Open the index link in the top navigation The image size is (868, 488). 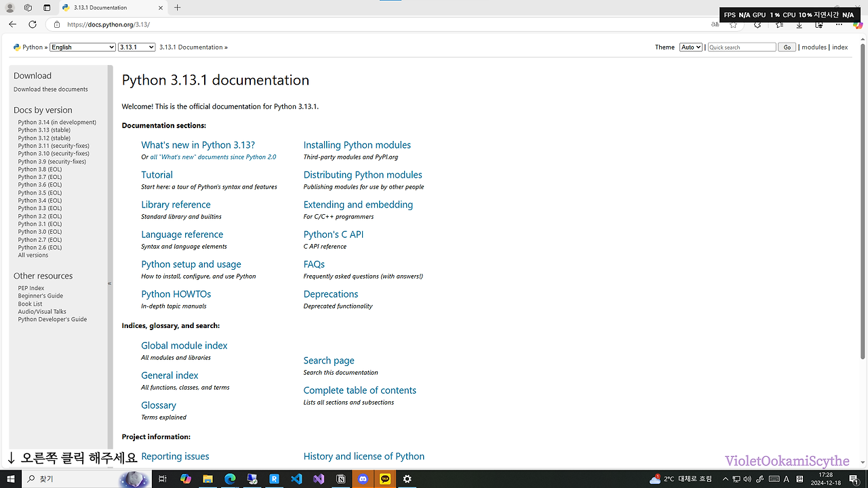click(840, 47)
